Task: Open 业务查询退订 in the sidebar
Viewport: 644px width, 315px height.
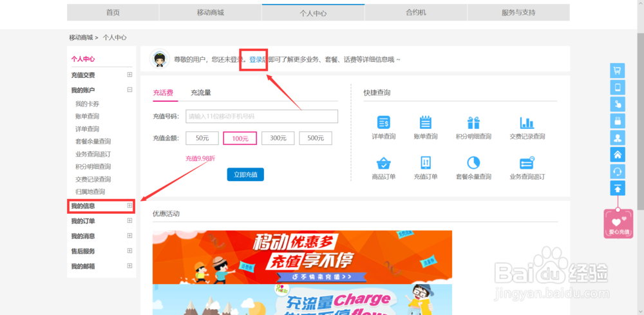Action: (93, 154)
